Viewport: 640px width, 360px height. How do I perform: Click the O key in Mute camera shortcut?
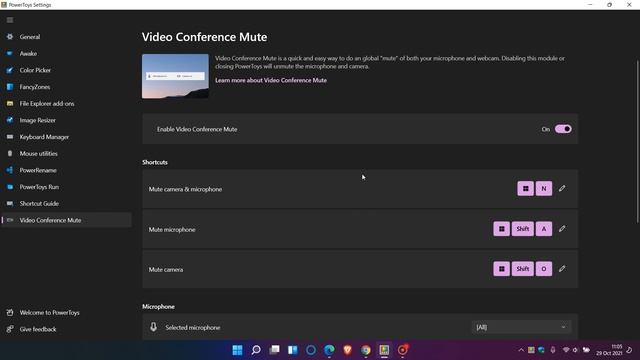[x=544, y=269]
